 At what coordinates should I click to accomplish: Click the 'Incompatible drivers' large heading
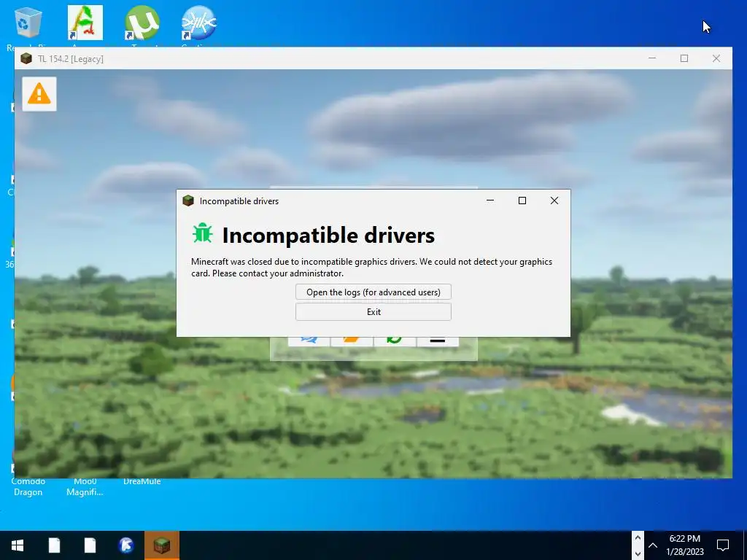(x=328, y=236)
